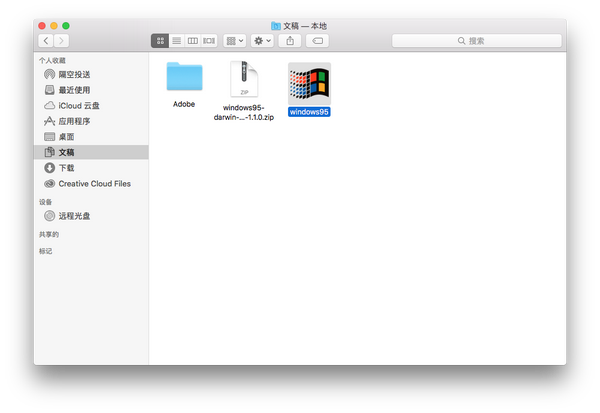Screen dimensions: 600x413
Task: Switch to column view mode
Action: tap(192, 41)
